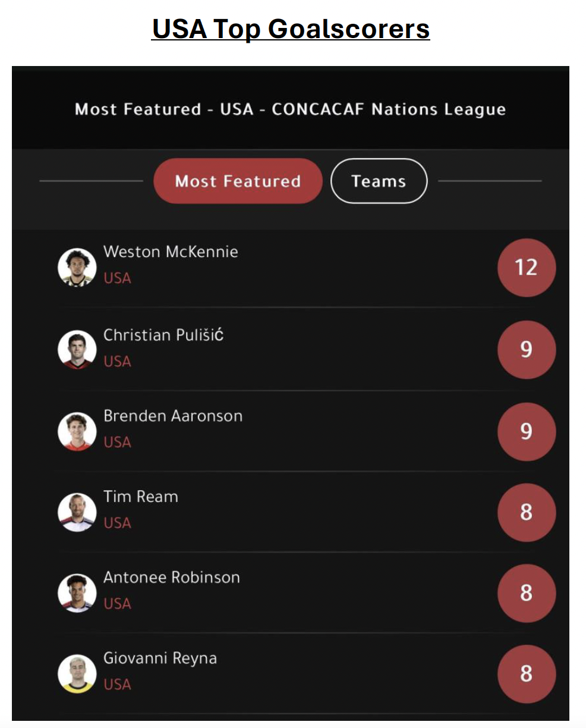586x728 pixels.
Task: Click the 8 badge beside Giovanni Reyna
Action: (527, 674)
